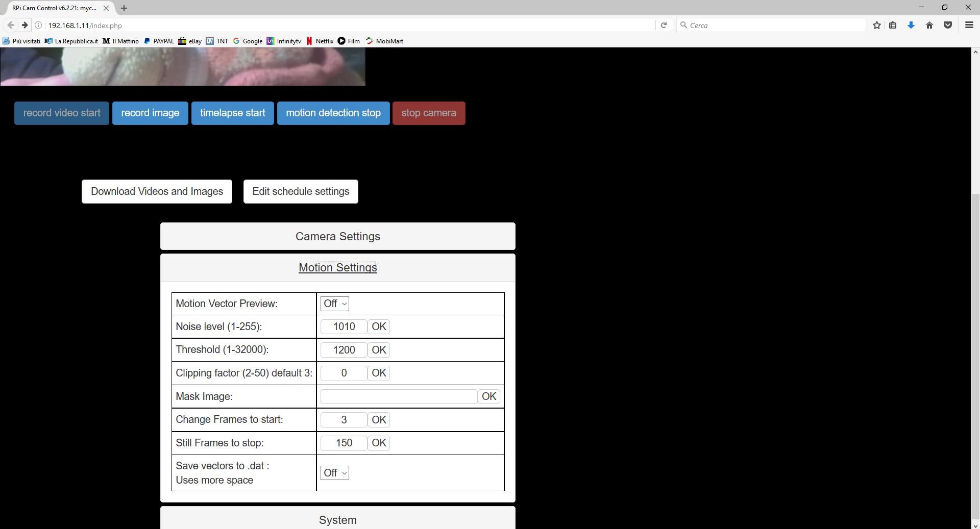980x529 pixels.
Task: Edit the Noise level field
Action: [x=344, y=326]
